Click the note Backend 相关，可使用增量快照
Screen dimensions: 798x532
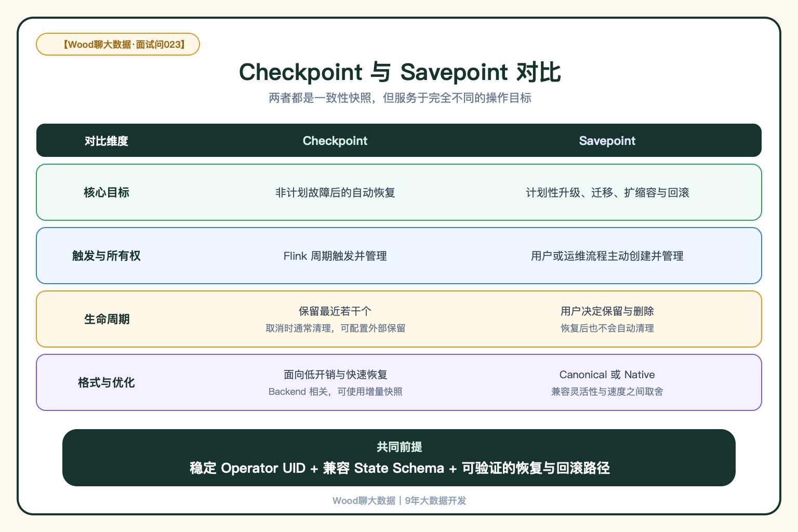point(335,392)
